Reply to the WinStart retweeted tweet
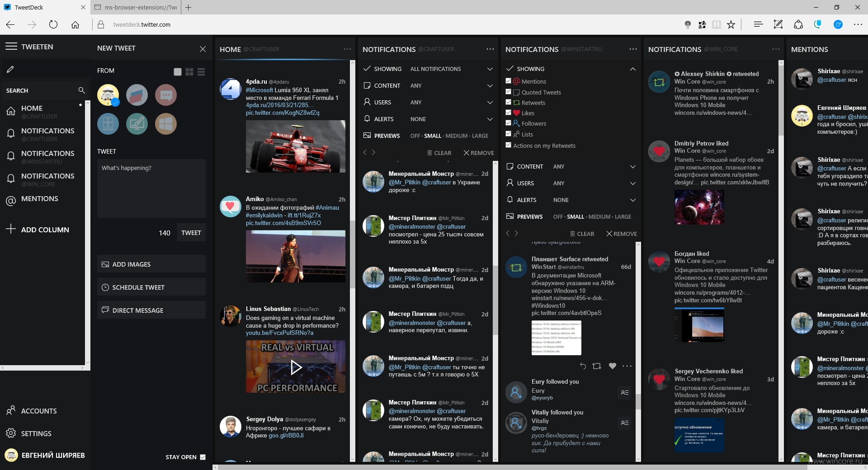Image resolution: width=868 pixels, height=470 pixels. [x=583, y=366]
